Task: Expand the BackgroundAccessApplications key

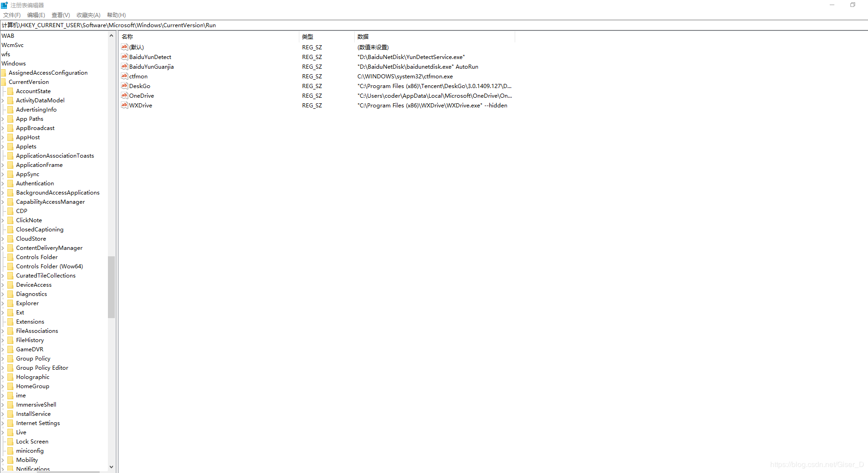Action: click(x=3, y=193)
